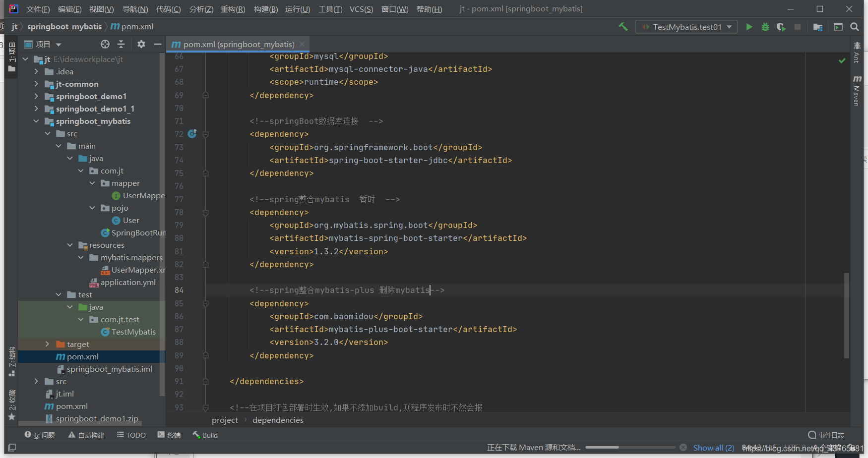Open the File (文件) menu
Viewport: 868px width, 458px height.
[x=38, y=9]
